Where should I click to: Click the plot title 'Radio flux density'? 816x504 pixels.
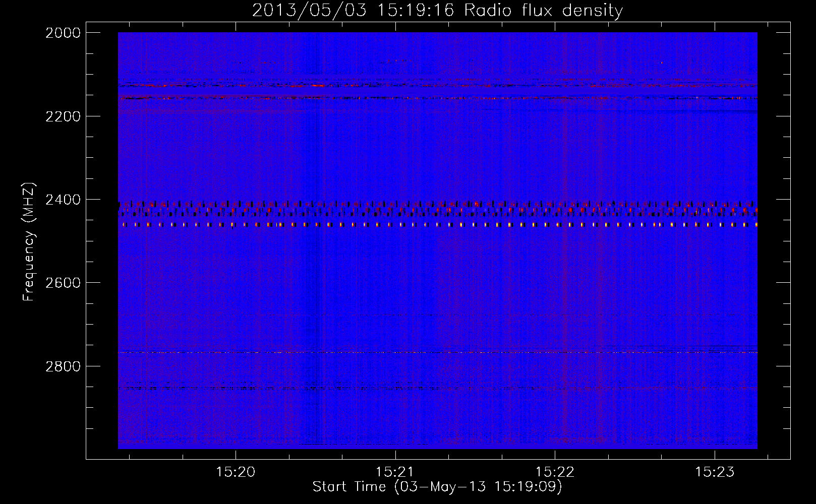543,10
